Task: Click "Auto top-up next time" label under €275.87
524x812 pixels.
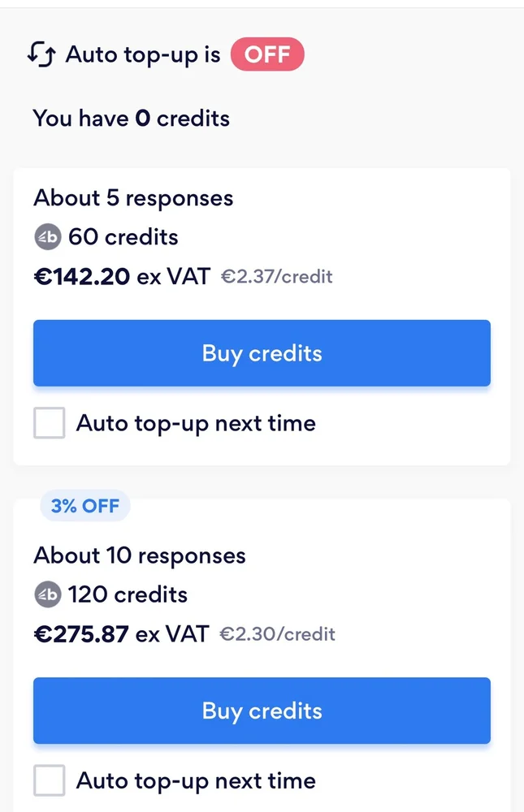Action: pos(196,781)
